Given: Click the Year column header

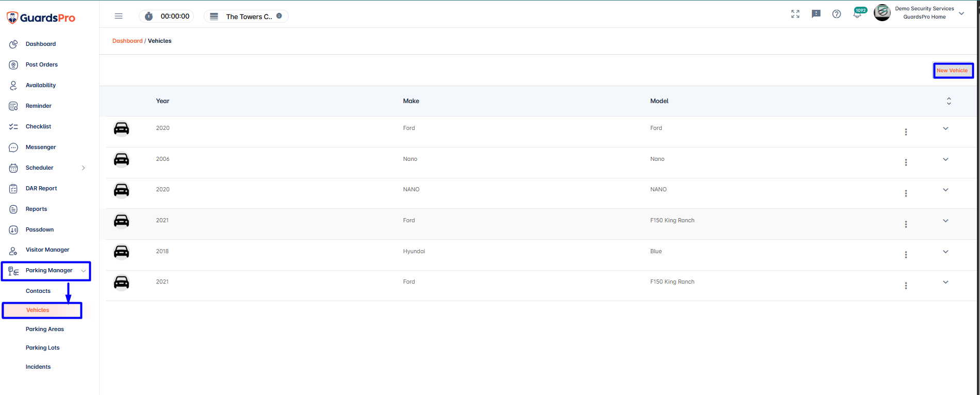Looking at the screenshot, I should tap(162, 101).
